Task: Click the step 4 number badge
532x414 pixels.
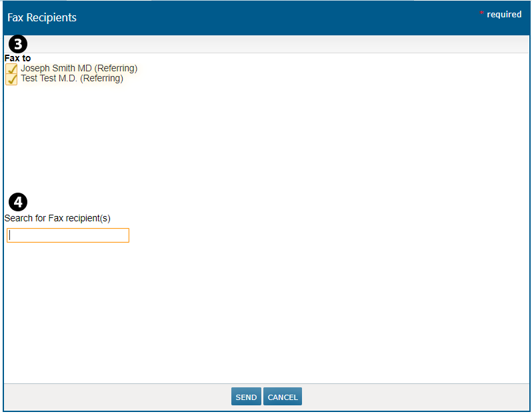Action: pyautogui.click(x=18, y=201)
